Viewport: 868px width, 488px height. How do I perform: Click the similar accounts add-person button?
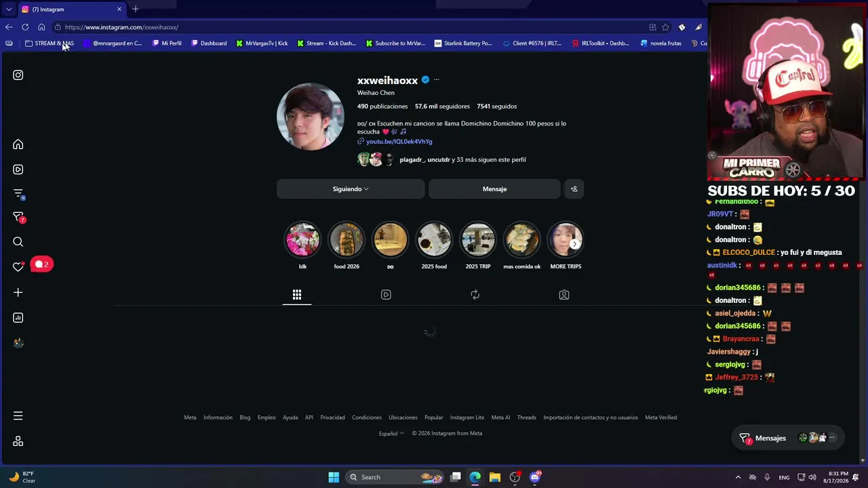[x=574, y=189]
